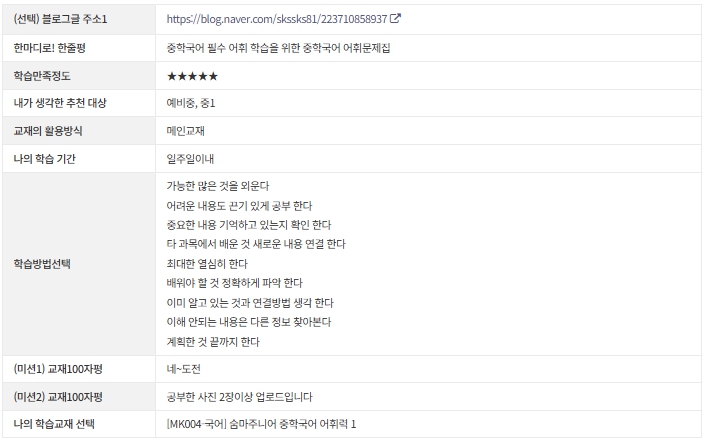Image resolution: width=706 pixels, height=443 pixels.
Task: Click the line 최대한 열심히 한다
Action: [x=208, y=264]
